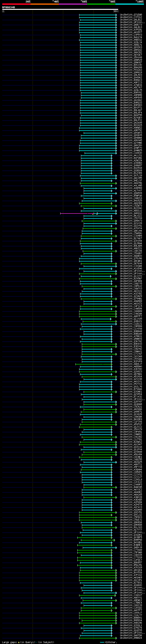Open hit UniRef100_Q93ZK3
The height and width of the screenshot is (644, 146).
tap(131, 47)
